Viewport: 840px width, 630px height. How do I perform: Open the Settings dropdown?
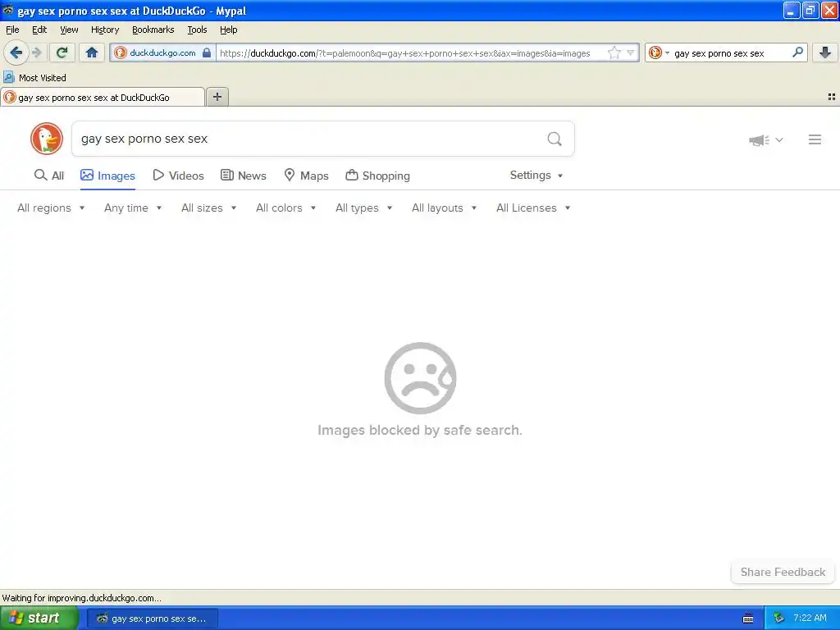coord(536,176)
